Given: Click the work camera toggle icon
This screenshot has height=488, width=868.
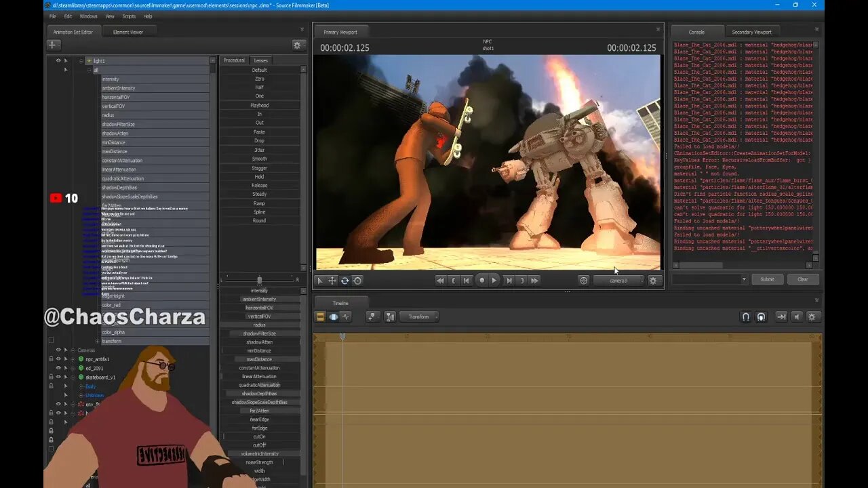Looking at the screenshot, I should point(583,281).
